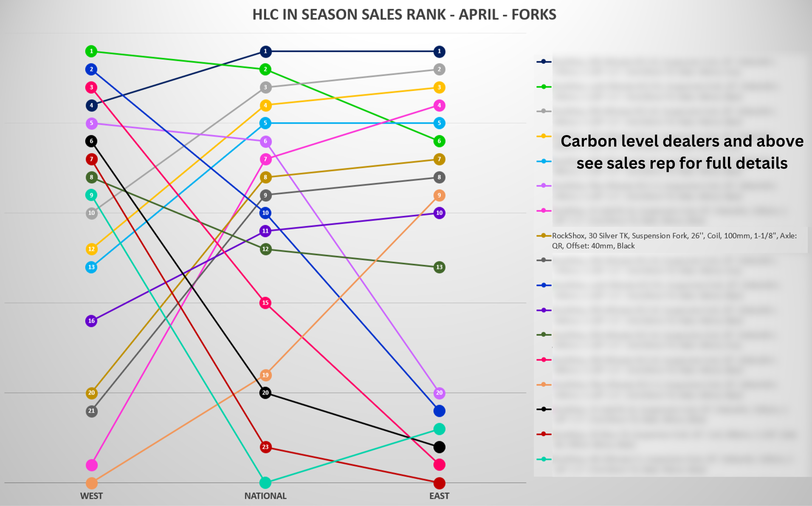Select the unlabeled teal marker at NATIONAL bottom

(x=265, y=483)
